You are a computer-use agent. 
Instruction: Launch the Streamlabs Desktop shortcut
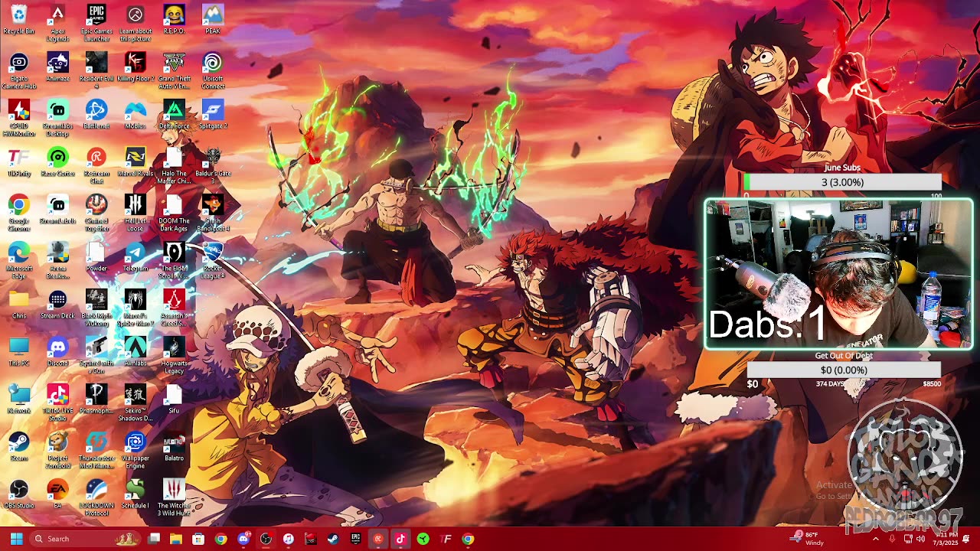click(57, 118)
